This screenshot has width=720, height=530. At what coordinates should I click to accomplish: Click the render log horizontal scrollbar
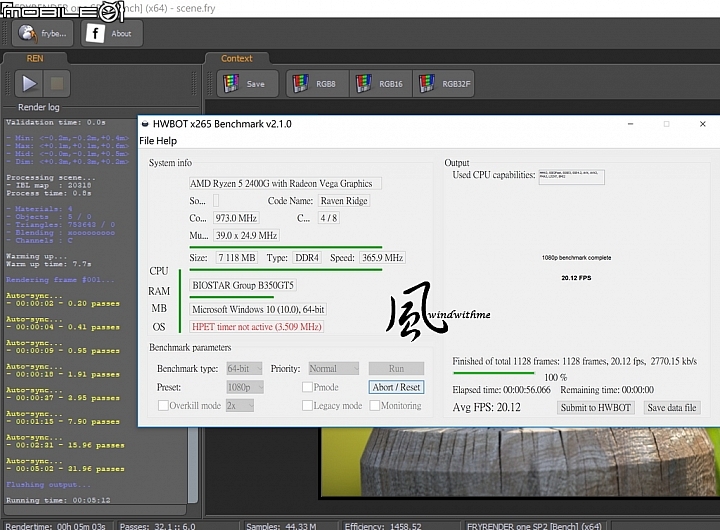[95, 510]
